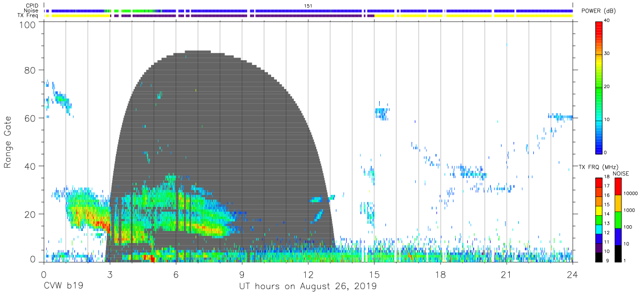Click the POWER (dB) legend title
644x297 pixels.
tap(599, 11)
